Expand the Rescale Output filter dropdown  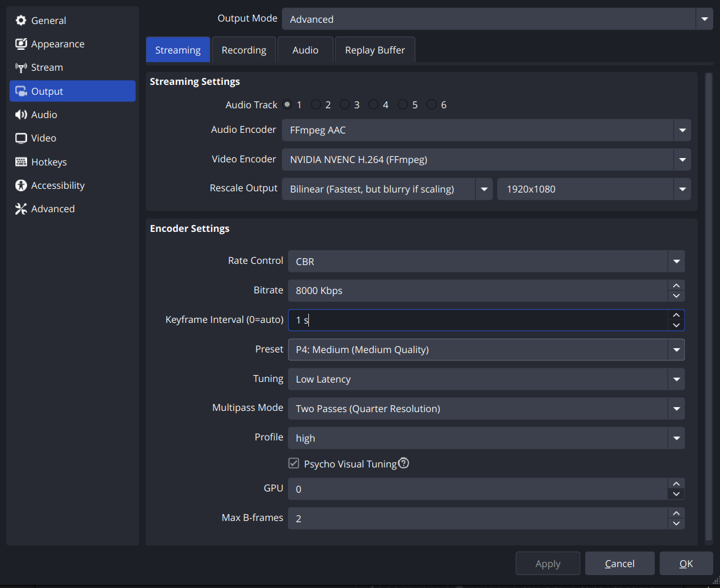pos(484,189)
